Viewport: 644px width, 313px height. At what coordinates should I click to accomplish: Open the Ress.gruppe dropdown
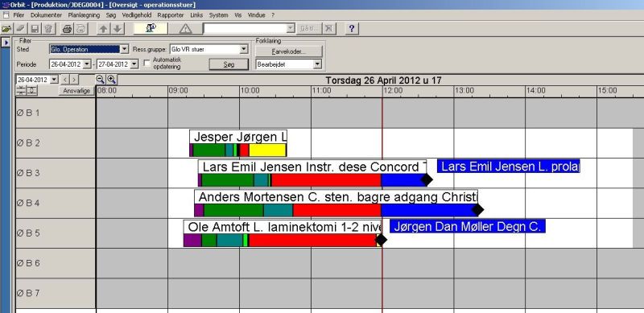244,49
